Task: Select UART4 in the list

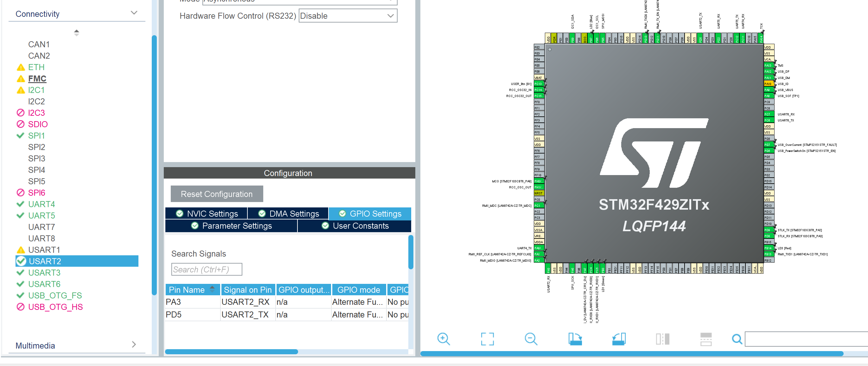Action: pos(41,204)
